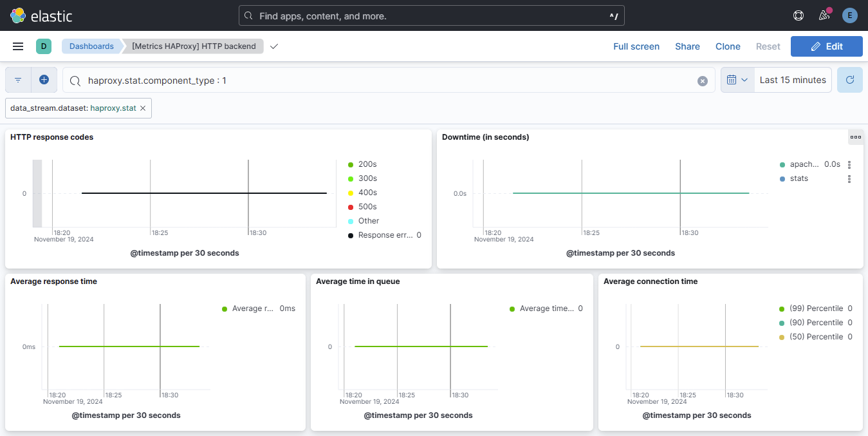
Task: Click the refresh query button
Action: tap(849, 80)
